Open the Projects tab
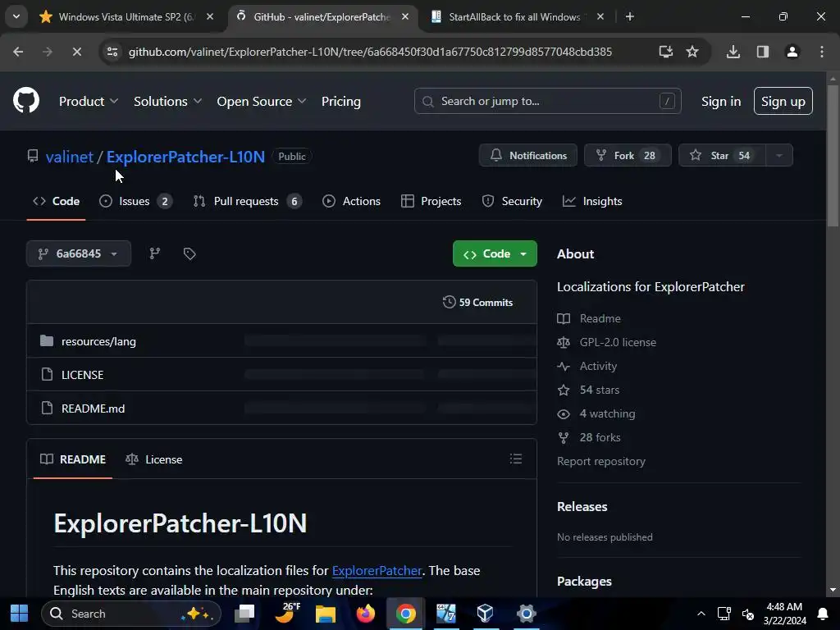This screenshot has height=630, width=840. point(431,201)
